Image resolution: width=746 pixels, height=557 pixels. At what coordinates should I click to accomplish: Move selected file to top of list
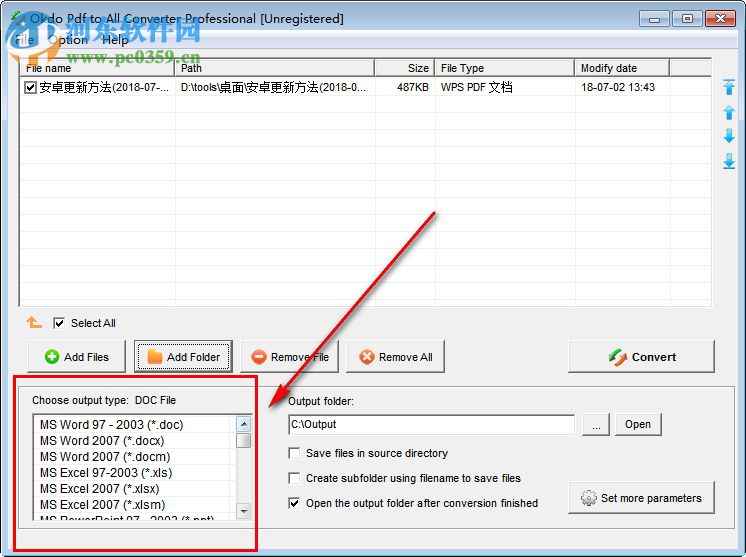tap(729, 87)
